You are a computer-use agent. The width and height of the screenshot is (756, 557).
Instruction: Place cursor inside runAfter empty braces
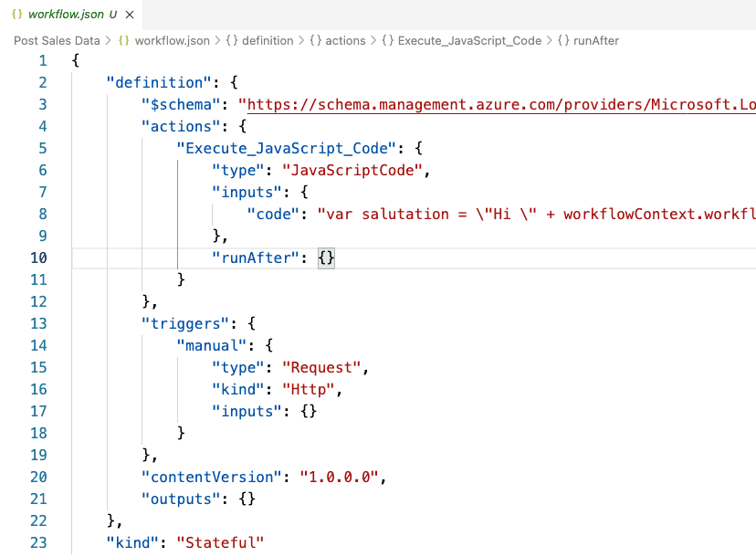coord(326,258)
